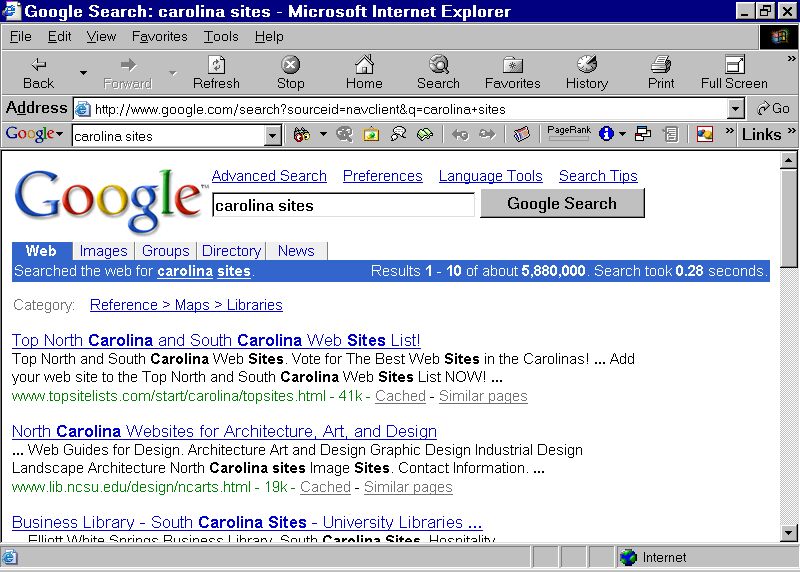Image resolution: width=800 pixels, height=572 pixels.
Task: Open the Language Tools link
Action: coord(490,176)
